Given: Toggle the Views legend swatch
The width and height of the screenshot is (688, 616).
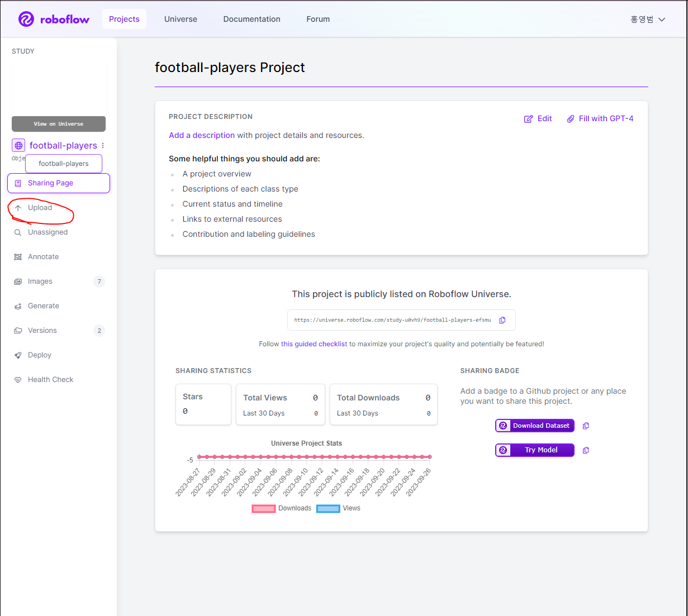Looking at the screenshot, I should (328, 509).
